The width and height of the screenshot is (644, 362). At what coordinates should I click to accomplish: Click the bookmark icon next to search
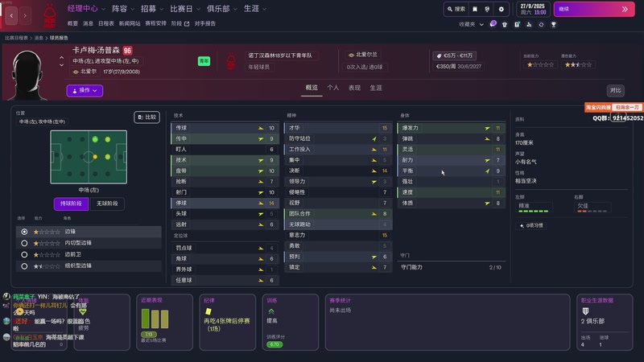475,9
